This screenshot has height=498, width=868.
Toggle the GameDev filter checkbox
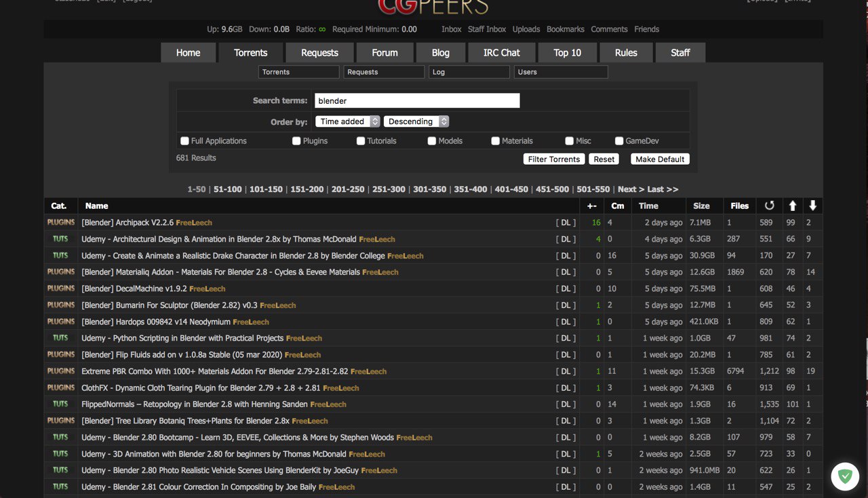[x=619, y=141]
